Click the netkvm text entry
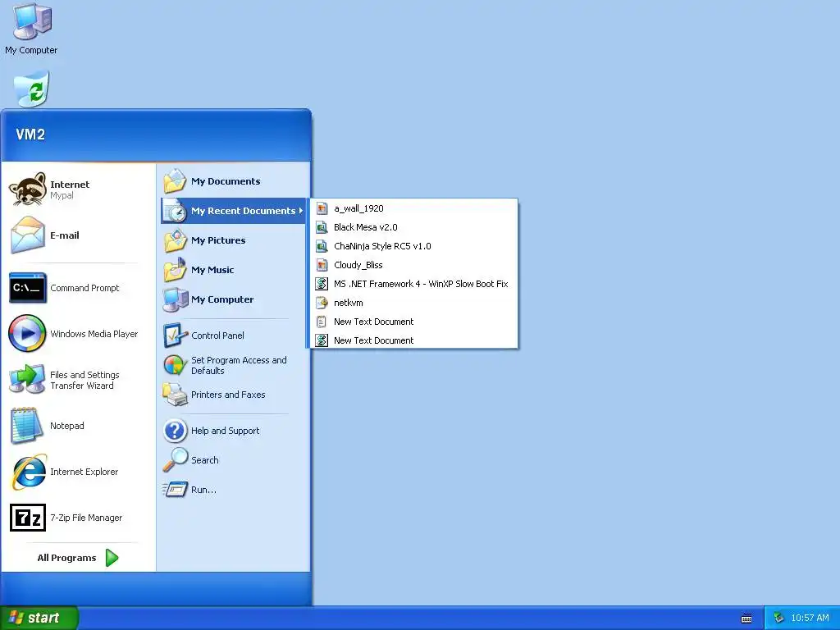 tap(348, 303)
